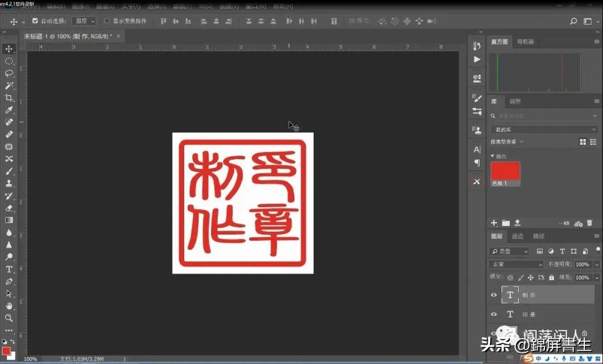Image resolution: width=603 pixels, height=364 pixels.
Task: Switch to the 通道 panel tab
Action: (x=517, y=236)
